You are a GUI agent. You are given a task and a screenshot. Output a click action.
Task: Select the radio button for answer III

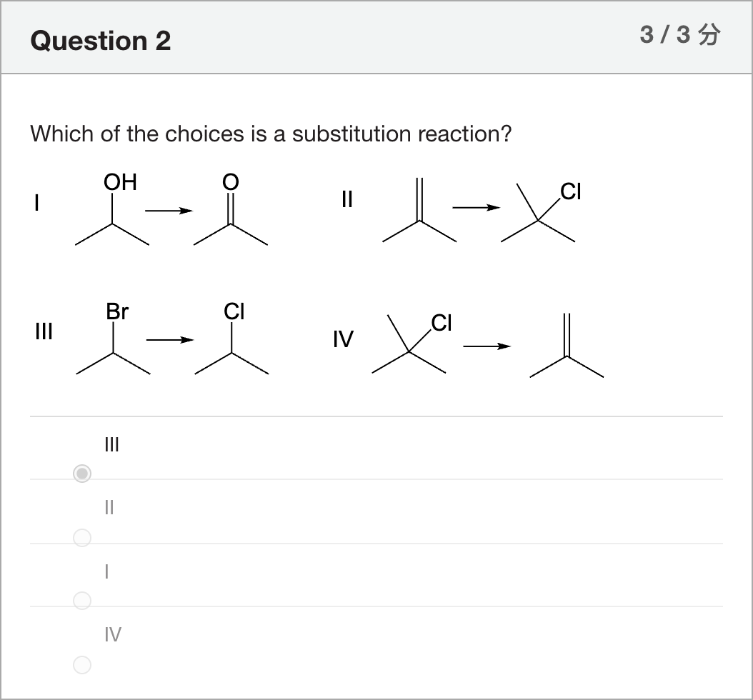tap(82, 474)
